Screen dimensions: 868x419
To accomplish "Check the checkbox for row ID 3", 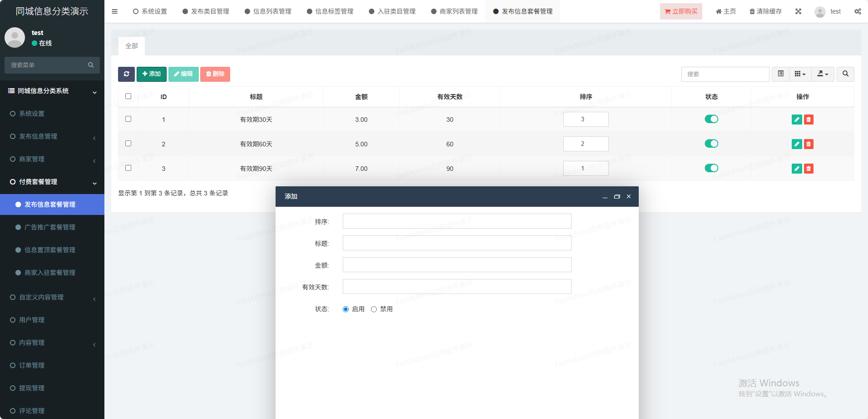I will tap(128, 168).
